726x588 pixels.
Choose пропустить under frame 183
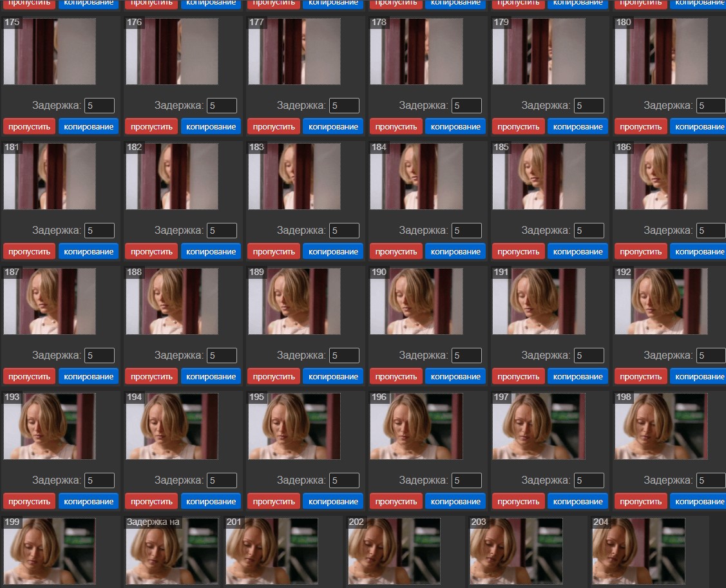pyautogui.click(x=274, y=251)
